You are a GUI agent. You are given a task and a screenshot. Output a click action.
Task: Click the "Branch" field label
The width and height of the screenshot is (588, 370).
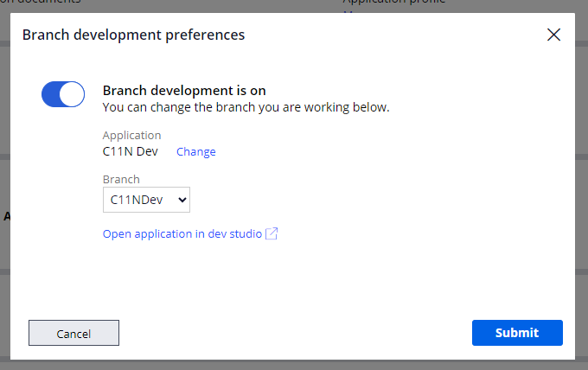121,180
